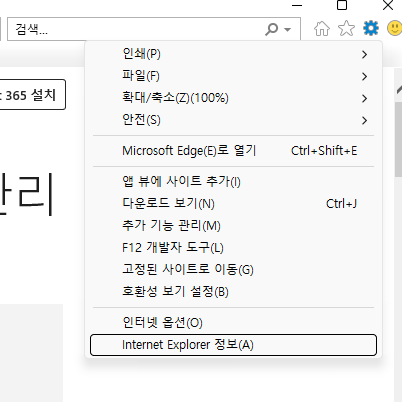
Task: Click the 365 설치 button
Action: pos(33,95)
